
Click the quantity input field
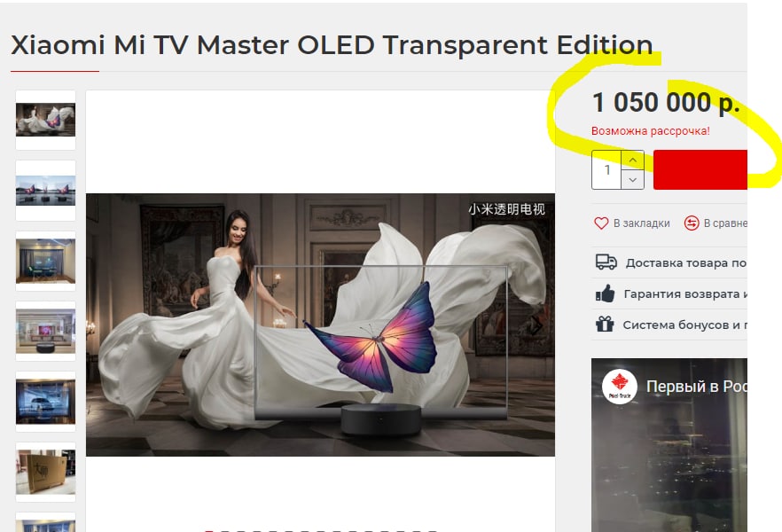pyautogui.click(x=606, y=170)
